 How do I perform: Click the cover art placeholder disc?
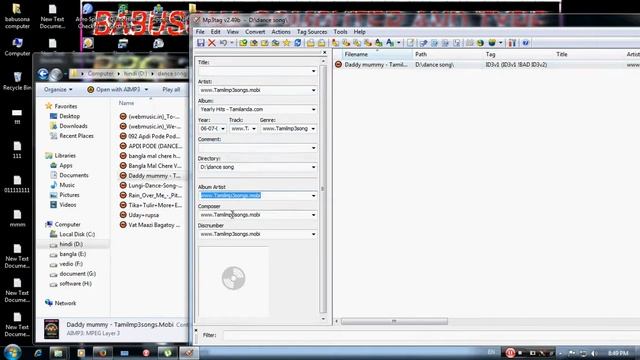(233, 278)
